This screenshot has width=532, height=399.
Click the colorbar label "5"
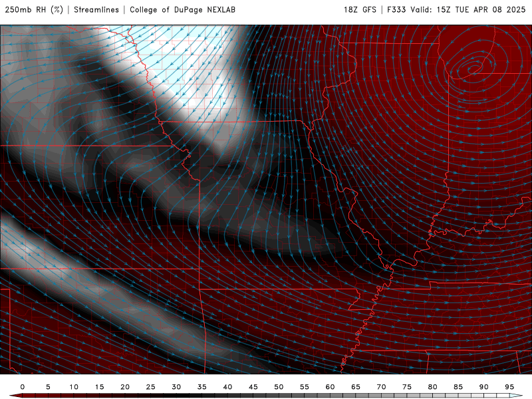click(x=48, y=387)
